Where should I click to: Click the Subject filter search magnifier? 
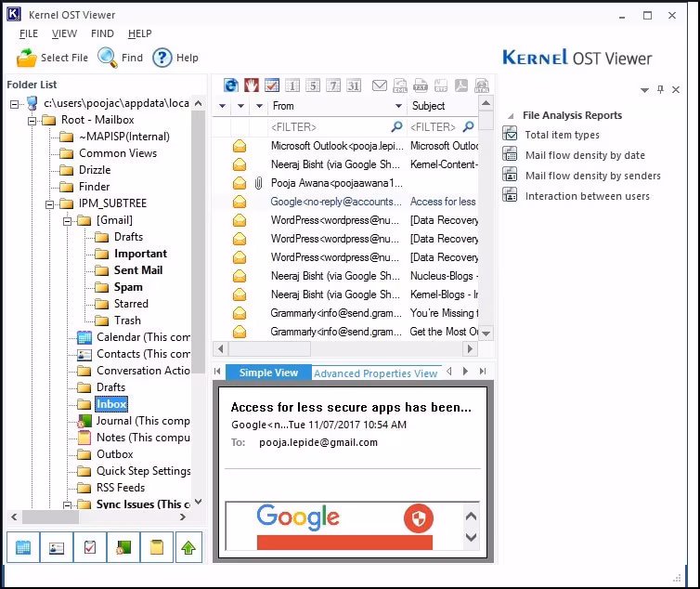[x=468, y=127]
